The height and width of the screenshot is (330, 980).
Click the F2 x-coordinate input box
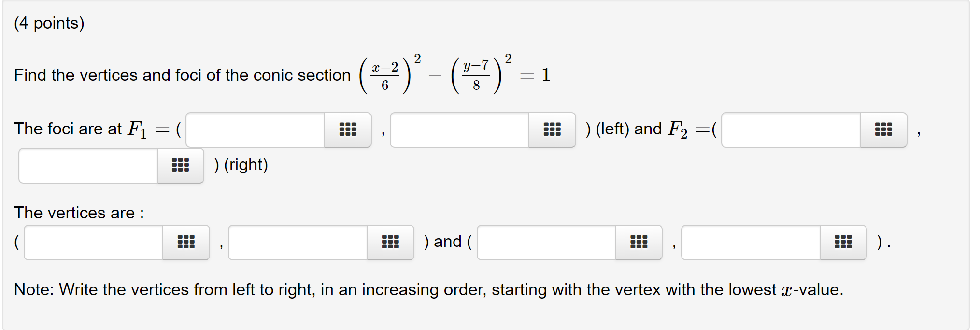(x=790, y=129)
